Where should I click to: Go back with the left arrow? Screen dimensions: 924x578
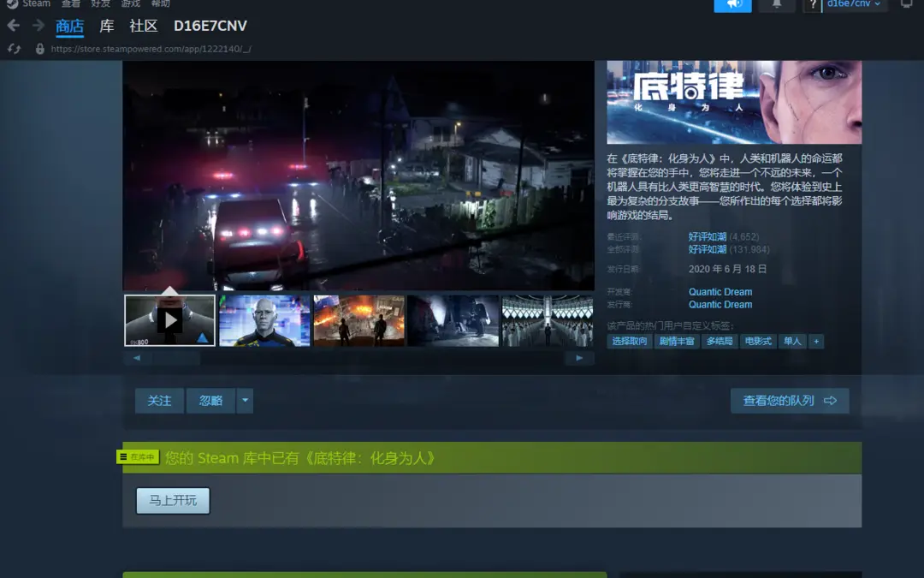tap(14, 26)
